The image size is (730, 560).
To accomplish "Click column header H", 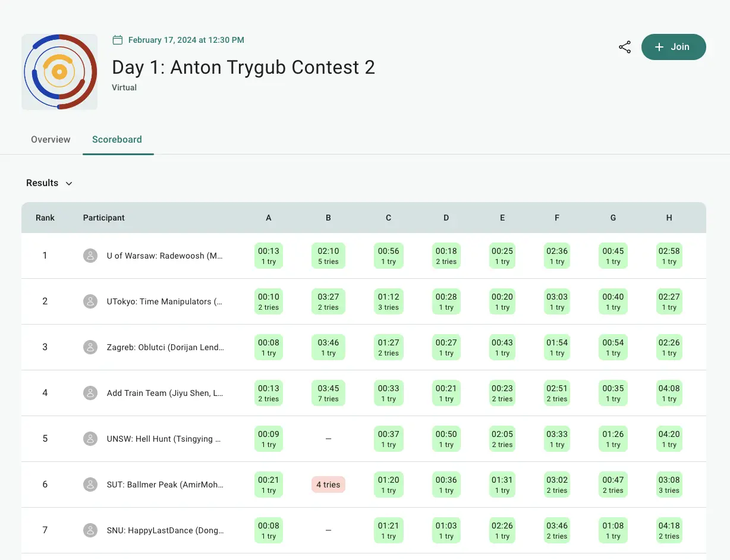I will click(x=669, y=218).
